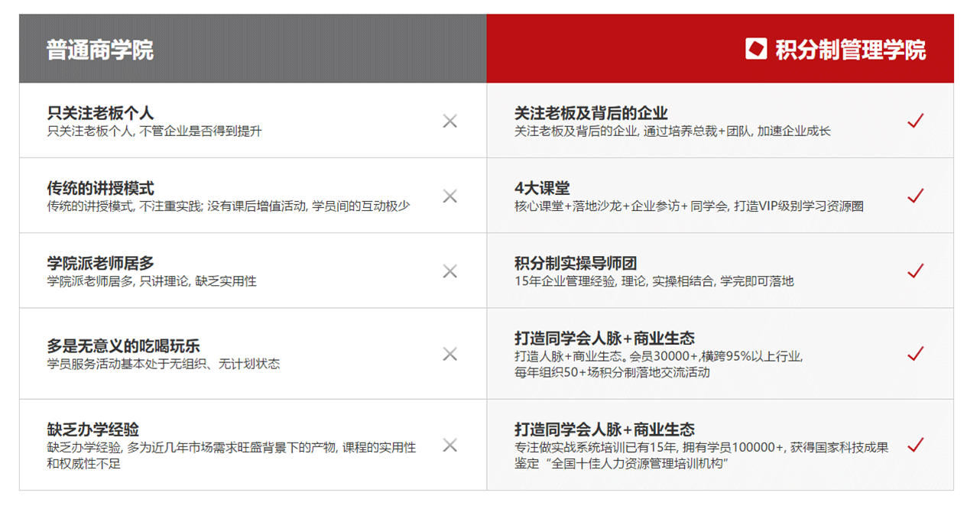Select the 传统的讲授模式 bold heading
Screen dimensions: 980x522
click(x=100, y=188)
